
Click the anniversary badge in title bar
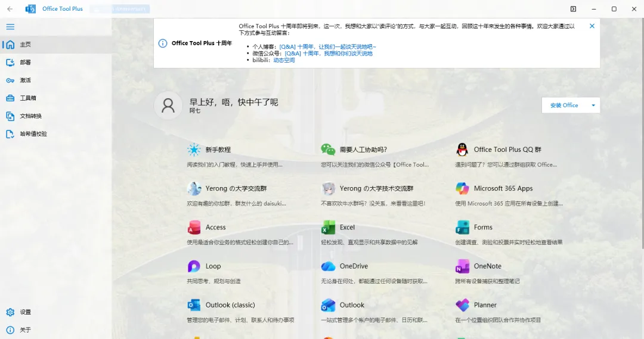pos(119,8)
